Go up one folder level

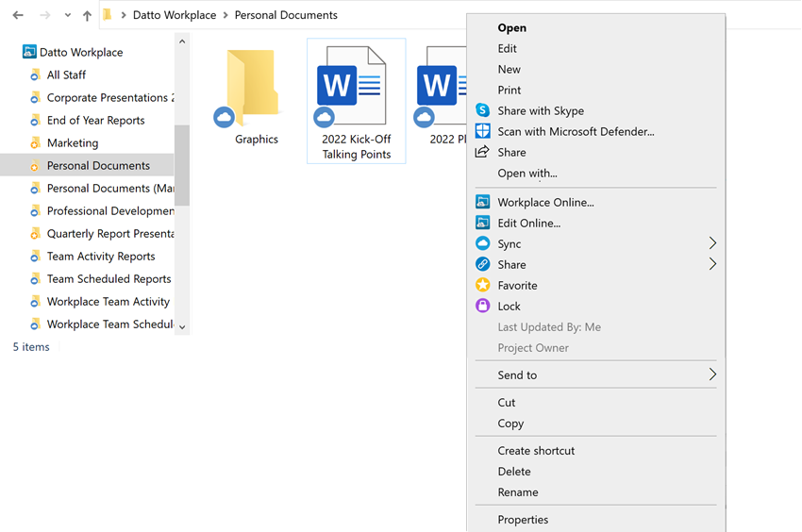point(87,16)
